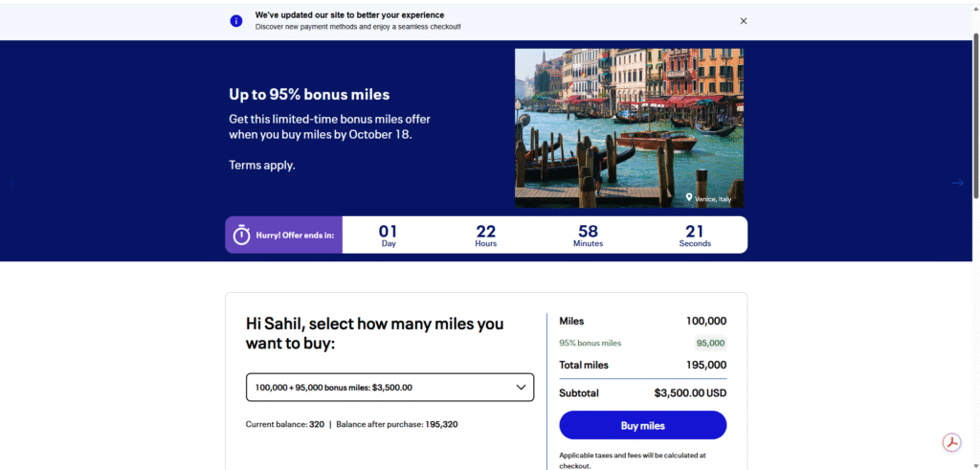The width and height of the screenshot is (980, 470).
Task: Expand the miles dropdown chevron arrow
Action: pyautogui.click(x=522, y=388)
